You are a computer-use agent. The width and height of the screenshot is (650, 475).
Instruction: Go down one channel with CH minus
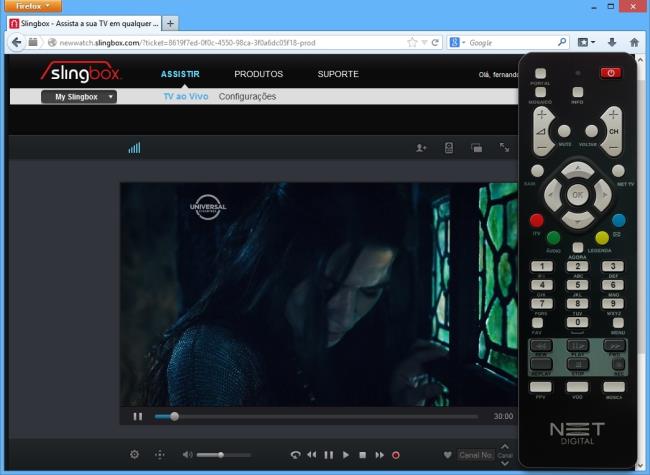tap(613, 148)
